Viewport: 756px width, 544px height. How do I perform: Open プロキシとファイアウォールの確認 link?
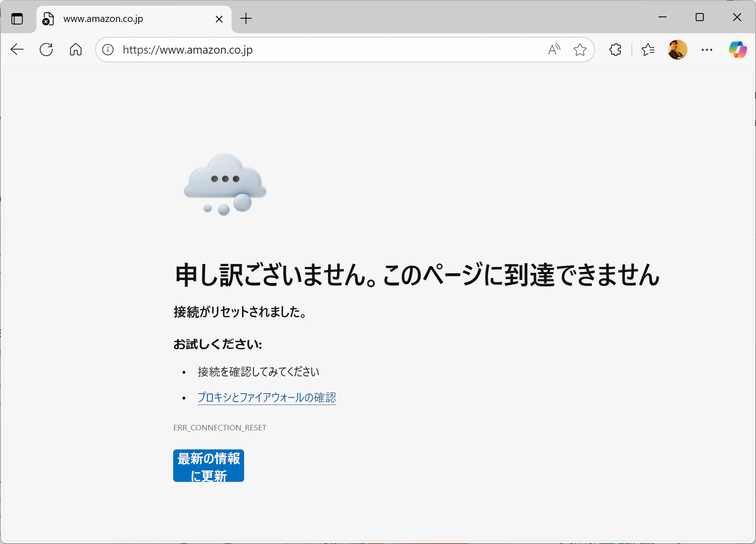[x=267, y=397]
